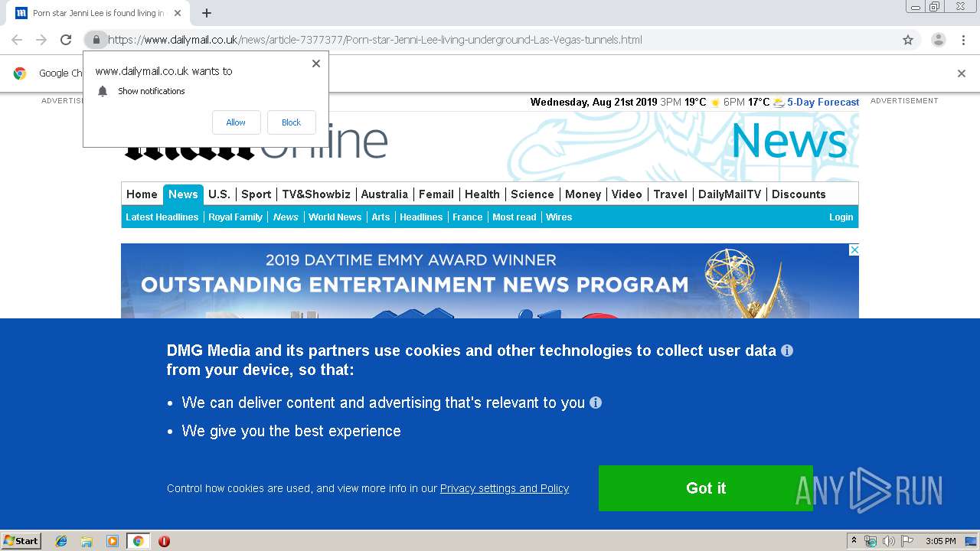Click the Login link

[841, 217]
